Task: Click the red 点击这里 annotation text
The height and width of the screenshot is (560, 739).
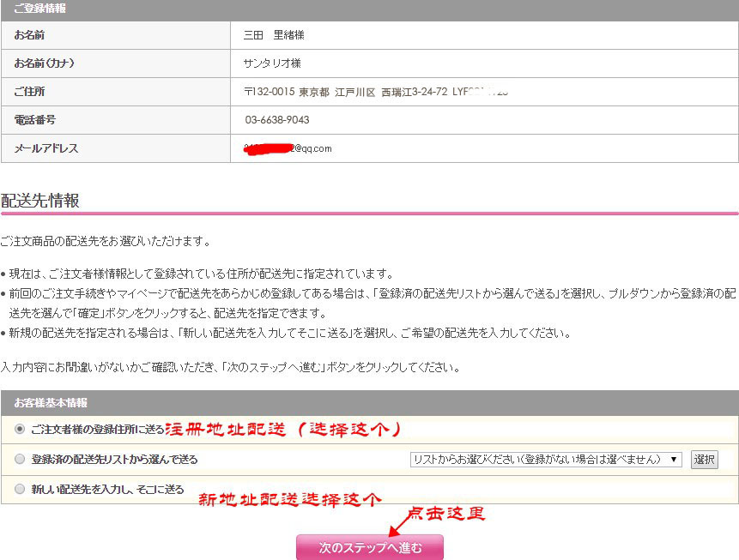Action: pyautogui.click(x=445, y=514)
